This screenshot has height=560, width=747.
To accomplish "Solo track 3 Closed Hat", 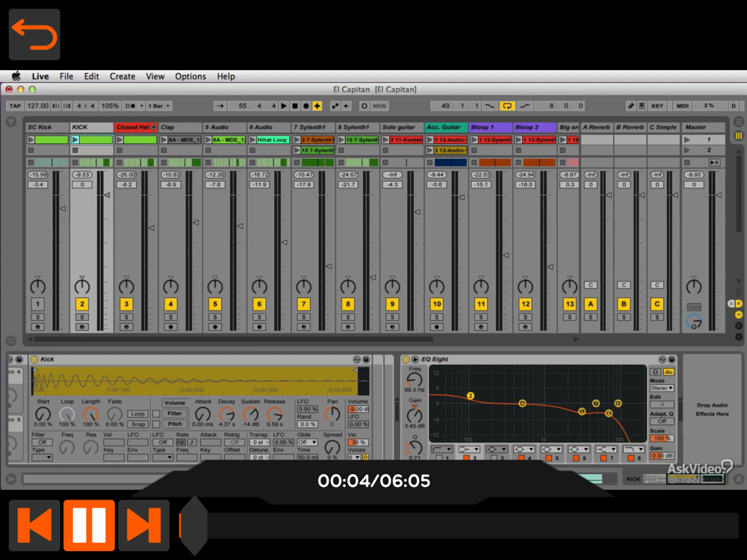I will (x=126, y=317).
